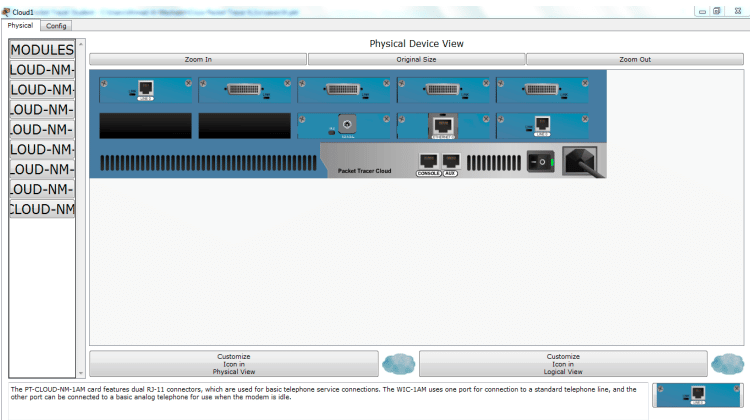750x420 pixels.
Task: Click the coaxial connector on the cable module
Action: (x=347, y=125)
